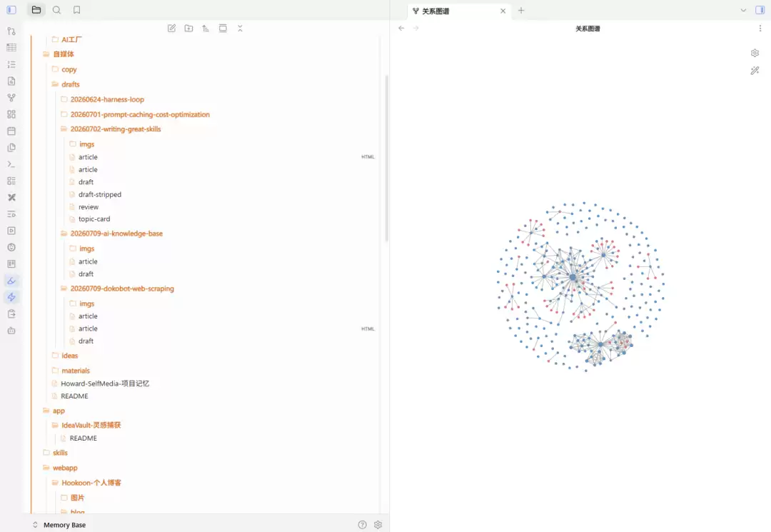Click the checklist grid ribbon icon
The image size is (771, 532).
coord(11,181)
